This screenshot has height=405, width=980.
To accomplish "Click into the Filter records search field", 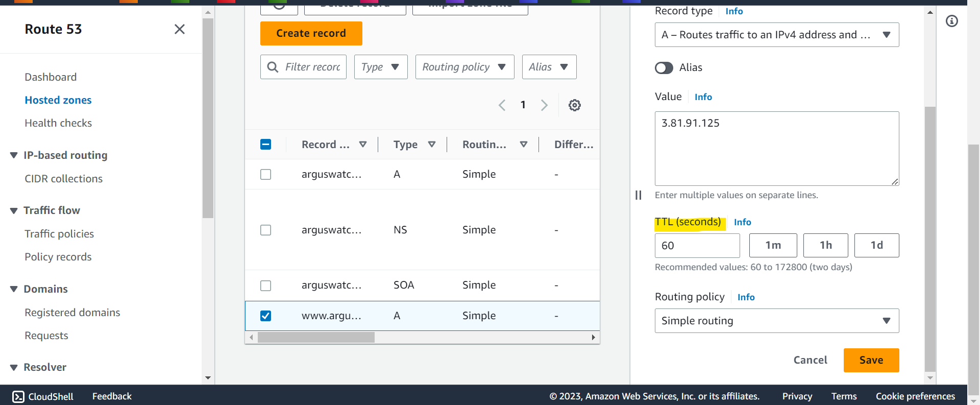I will coord(303,67).
